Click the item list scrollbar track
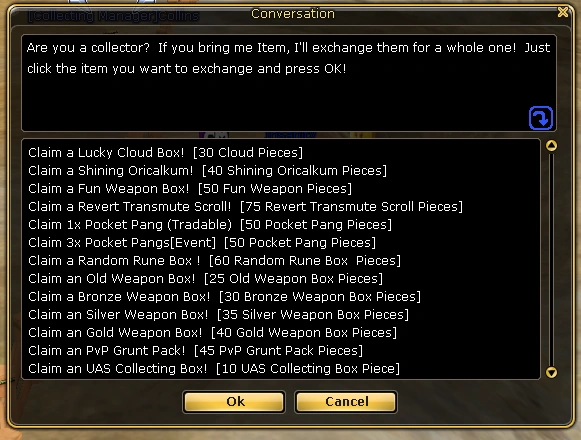Image resolution: width=581 pixels, height=440 pixels. 551,259
